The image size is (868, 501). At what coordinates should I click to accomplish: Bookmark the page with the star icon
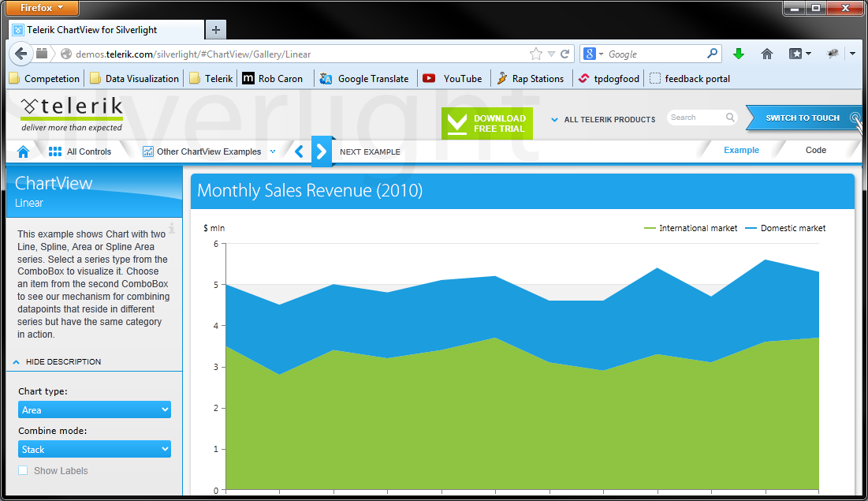point(536,54)
